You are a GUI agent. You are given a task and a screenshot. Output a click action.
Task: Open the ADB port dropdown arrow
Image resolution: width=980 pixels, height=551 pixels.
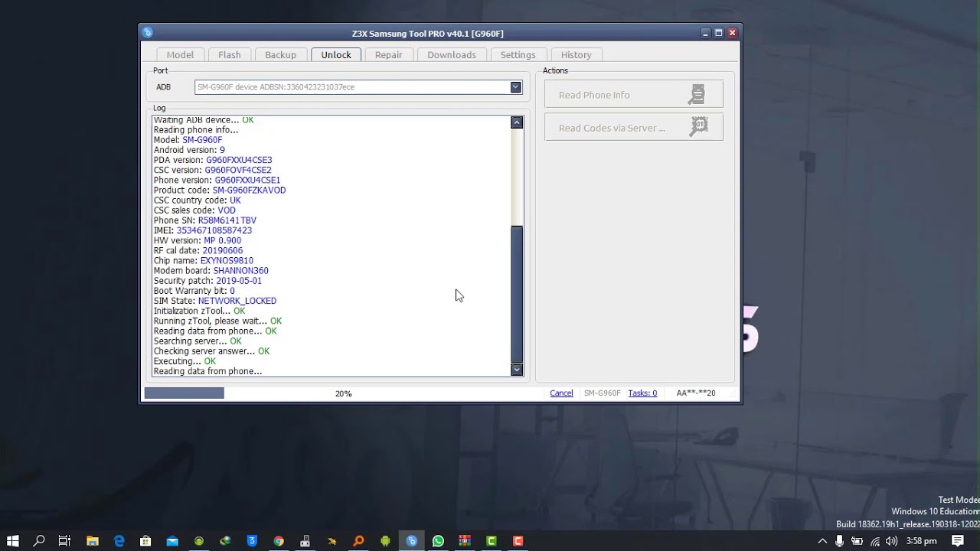(x=516, y=87)
